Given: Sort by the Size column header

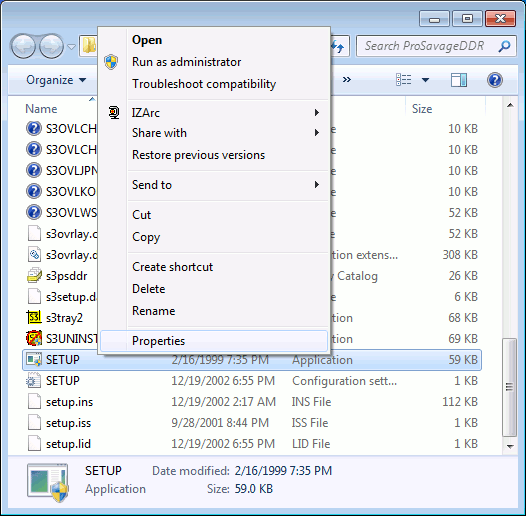Looking at the screenshot, I should click(x=422, y=109).
